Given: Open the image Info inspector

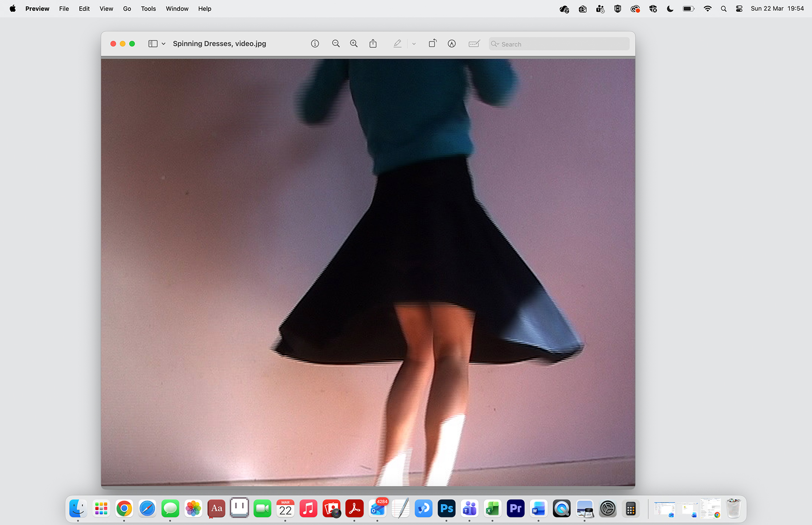Looking at the screenshot, I should (x=314, y=43).
